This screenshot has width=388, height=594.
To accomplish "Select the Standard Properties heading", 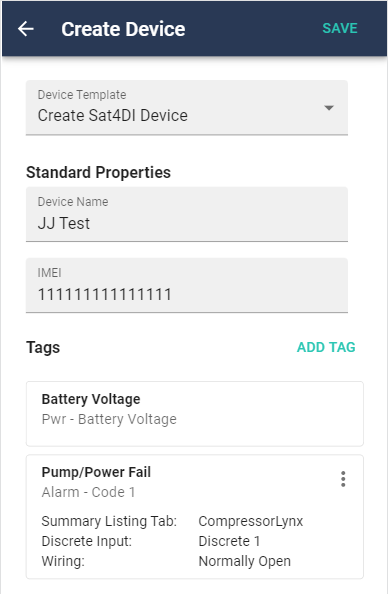I will 99,172.
